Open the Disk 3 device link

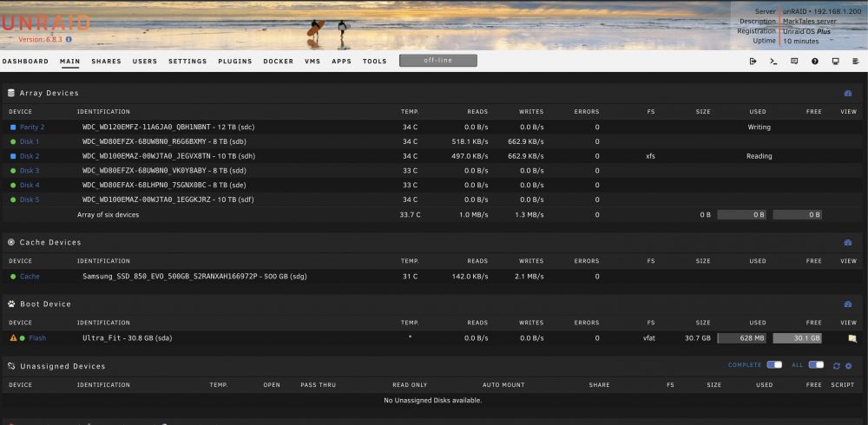(x=30, y=171)
